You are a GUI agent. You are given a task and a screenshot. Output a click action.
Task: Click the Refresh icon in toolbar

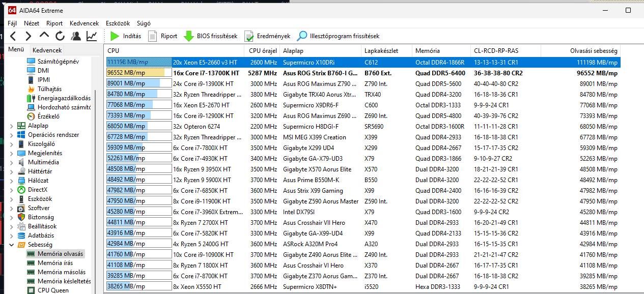tap(60, 36)
